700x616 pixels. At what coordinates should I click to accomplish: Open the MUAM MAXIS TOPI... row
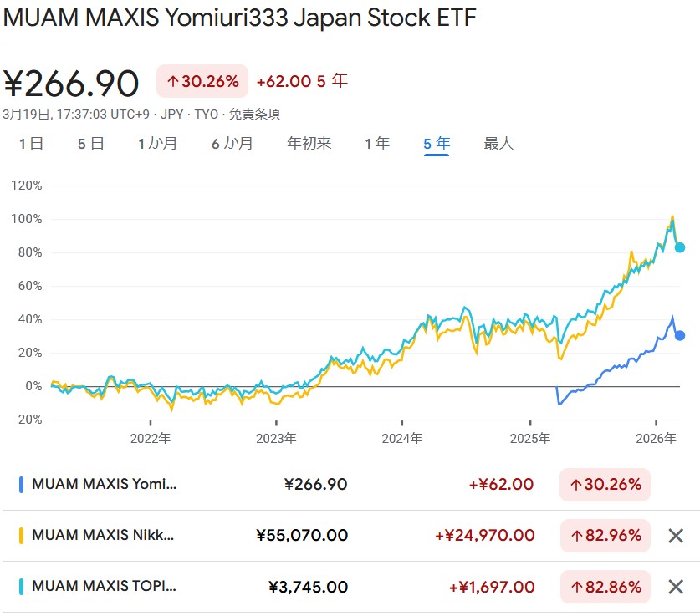(105, 587)
